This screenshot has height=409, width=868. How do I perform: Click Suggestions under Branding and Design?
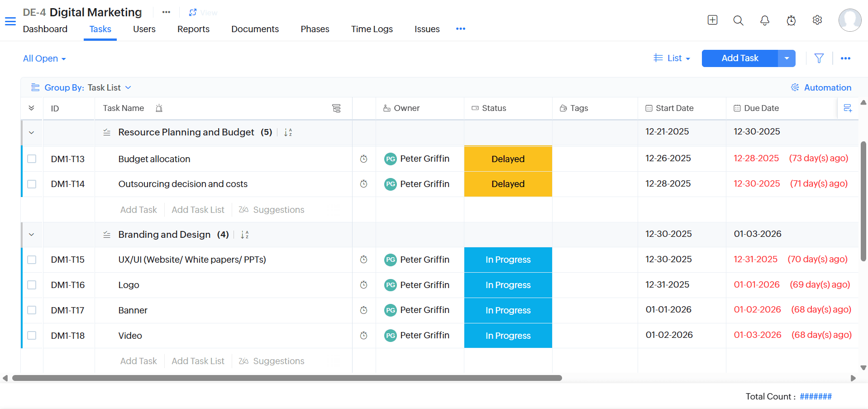278,361
